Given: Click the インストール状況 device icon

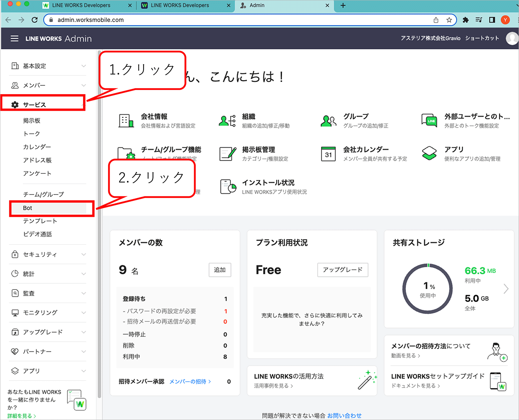Looking at the screenshot, I should click(228, 187).
